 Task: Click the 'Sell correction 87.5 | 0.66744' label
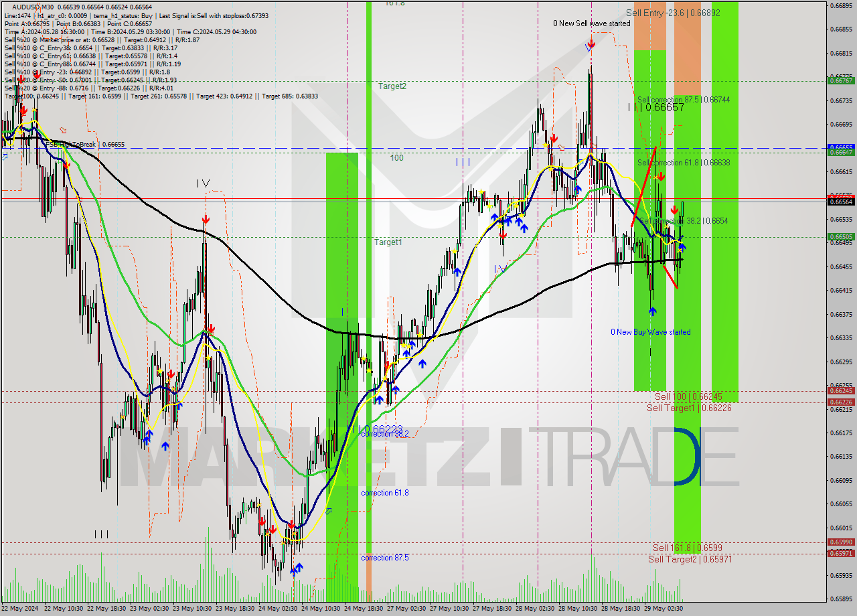tap(684, 99)
